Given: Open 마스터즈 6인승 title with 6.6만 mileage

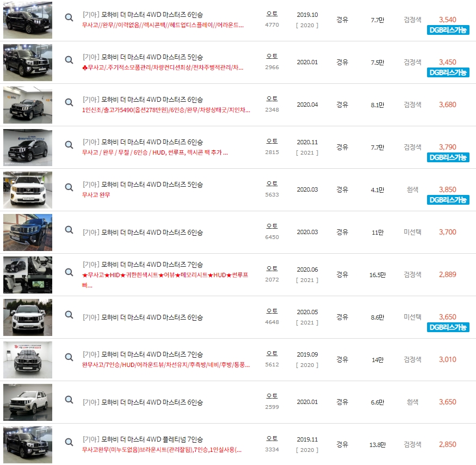Looking at the screenshot, I should pyautogui.click(x=143, y=402).
